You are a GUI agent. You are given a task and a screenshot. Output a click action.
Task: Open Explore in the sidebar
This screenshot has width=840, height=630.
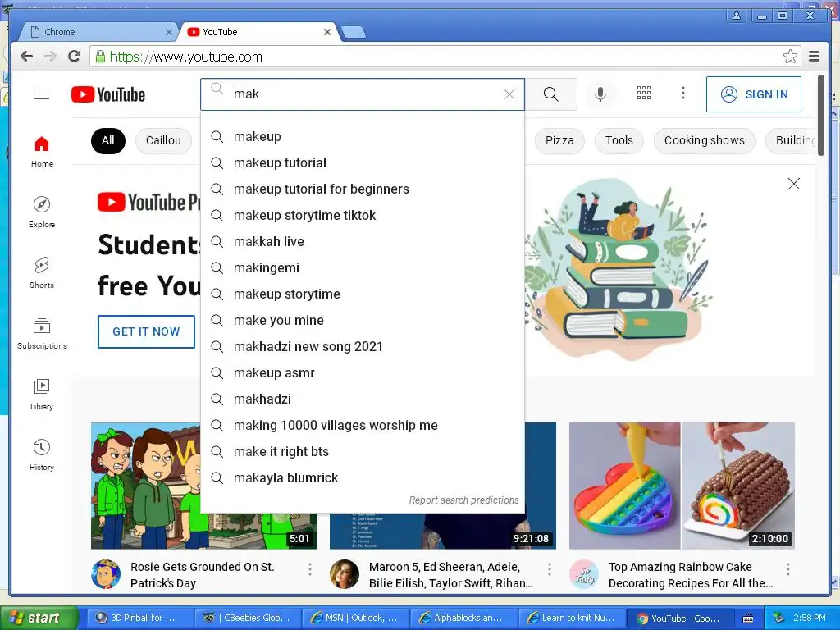42,212
